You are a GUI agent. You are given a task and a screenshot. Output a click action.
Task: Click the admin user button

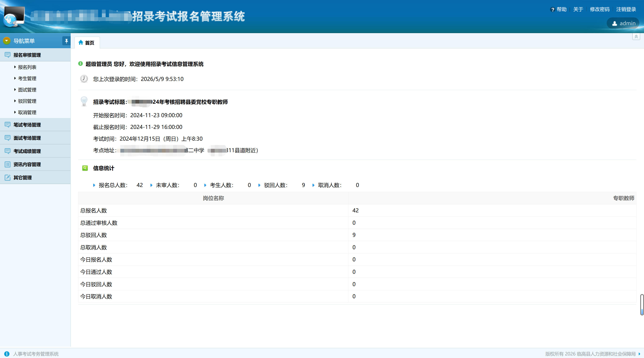click(623, 23)
